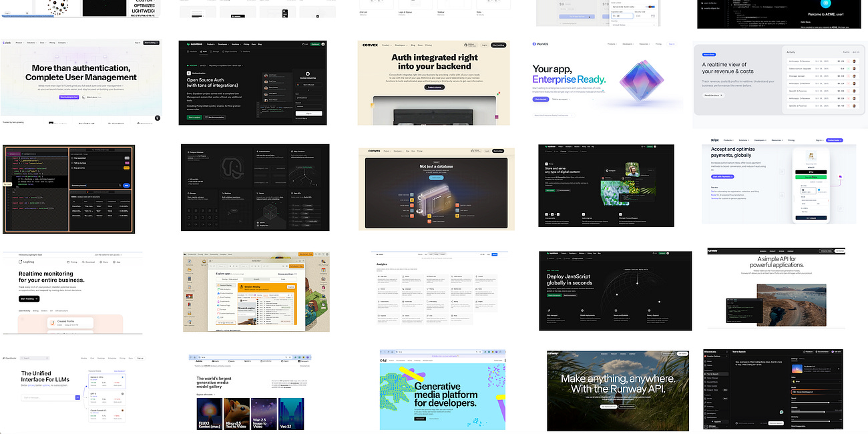868x434 pixels.
Task: Click the 'Learn more' button in the Convex Auth screenshot
Action: click(x=434, y=87)
